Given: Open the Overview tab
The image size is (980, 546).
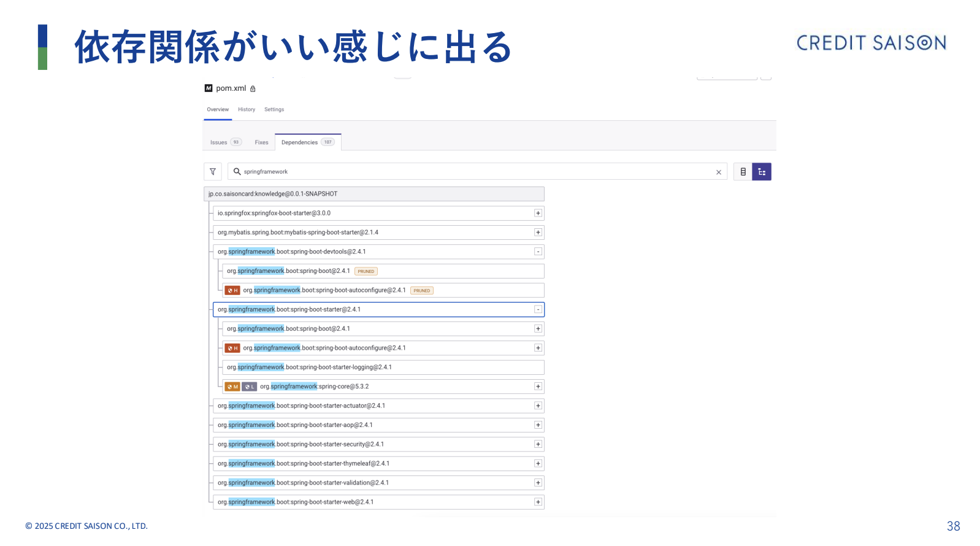Looking at the screenshot, I should click(218, 110).
